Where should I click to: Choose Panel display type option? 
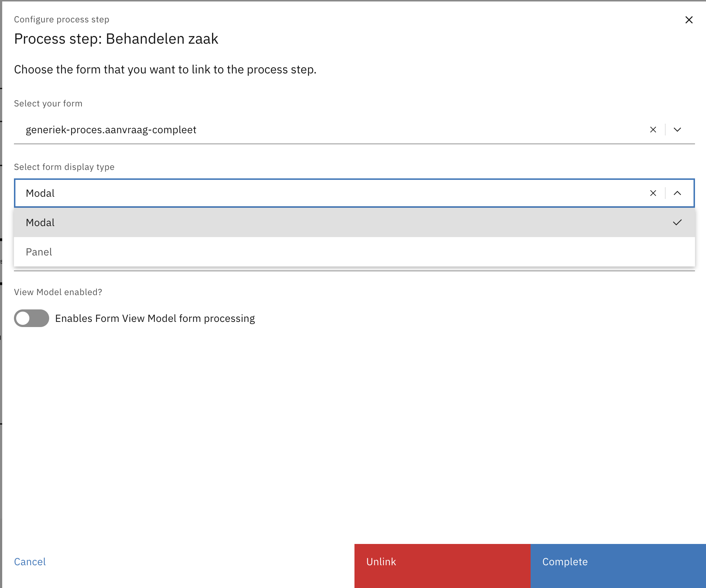pyautogui.click(x=39, y=252)
